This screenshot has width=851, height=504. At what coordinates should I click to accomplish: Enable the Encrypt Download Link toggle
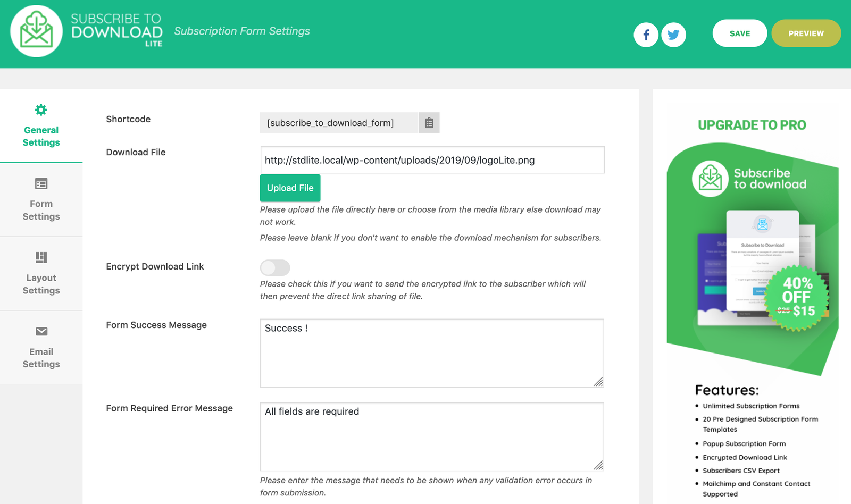275,267
